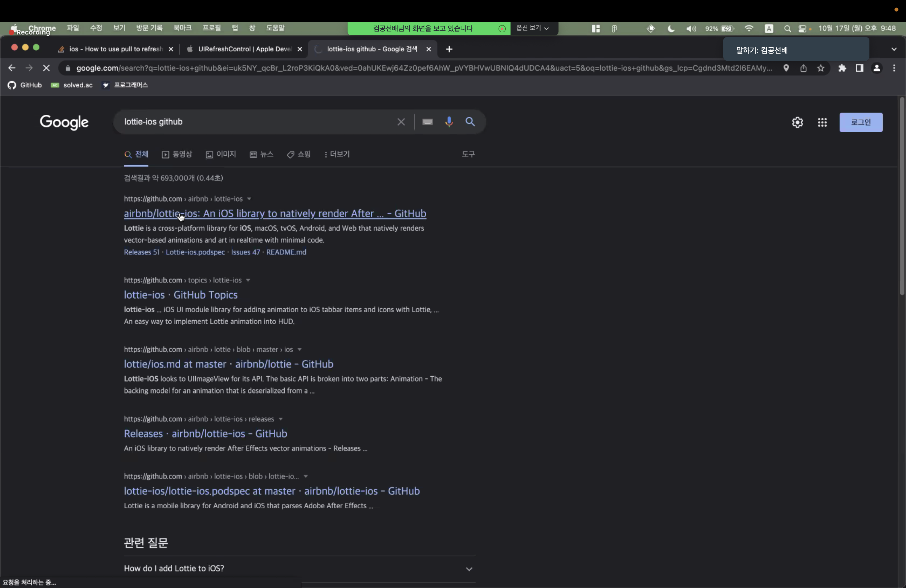Open 'lottie/ios.md at master' result
The width and height of the screenshot is (906, 588).
click(228, 364)
